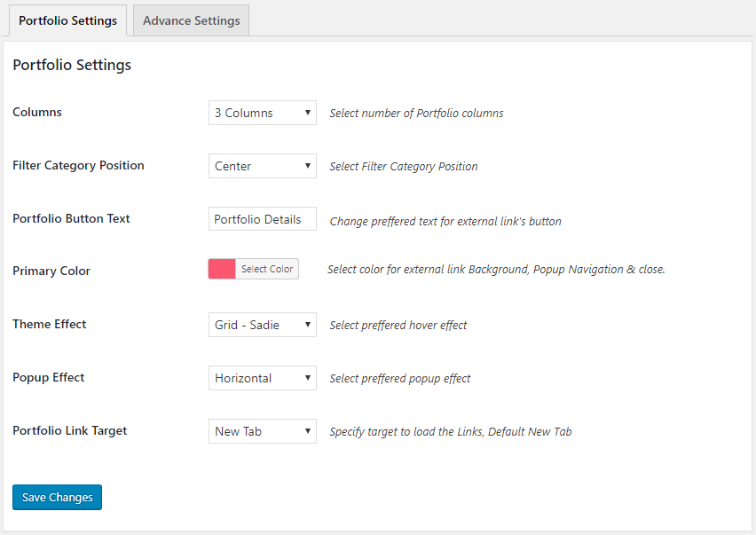Open the Columns dropdown

coord(262,113)
